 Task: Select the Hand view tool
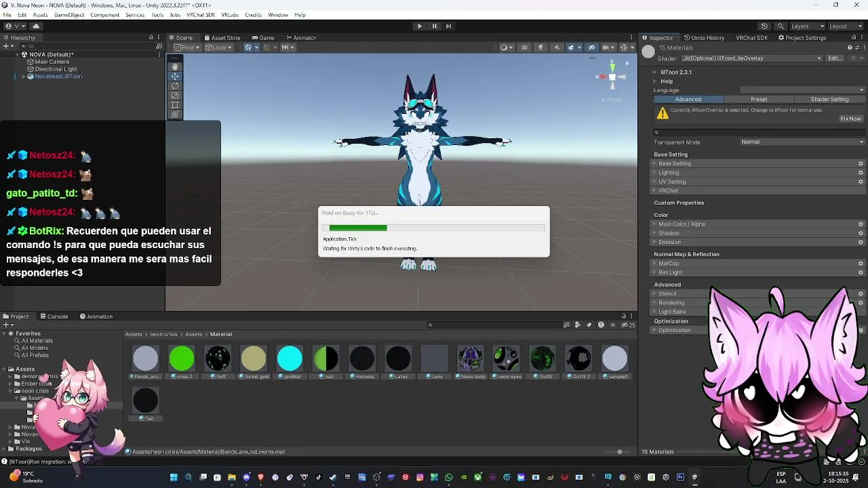tap(175, 66)
